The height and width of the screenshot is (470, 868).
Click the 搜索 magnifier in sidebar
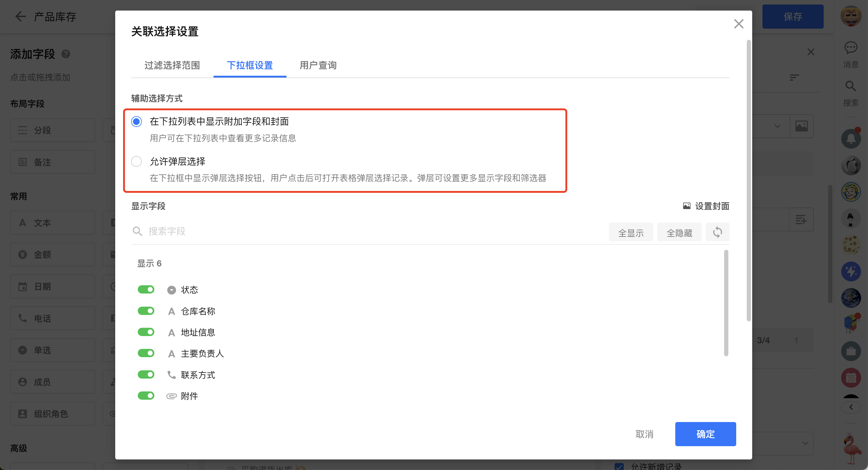point(851,87)
